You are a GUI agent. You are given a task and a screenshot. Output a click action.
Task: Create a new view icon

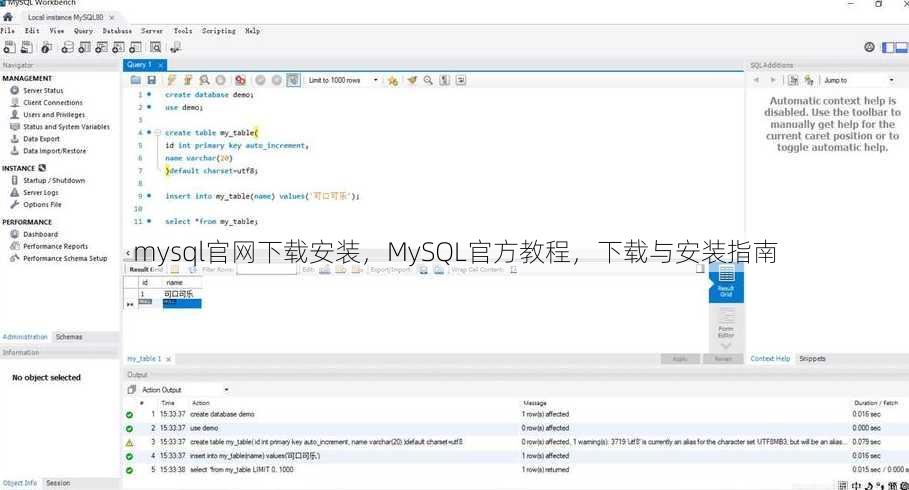coord(101,48)
